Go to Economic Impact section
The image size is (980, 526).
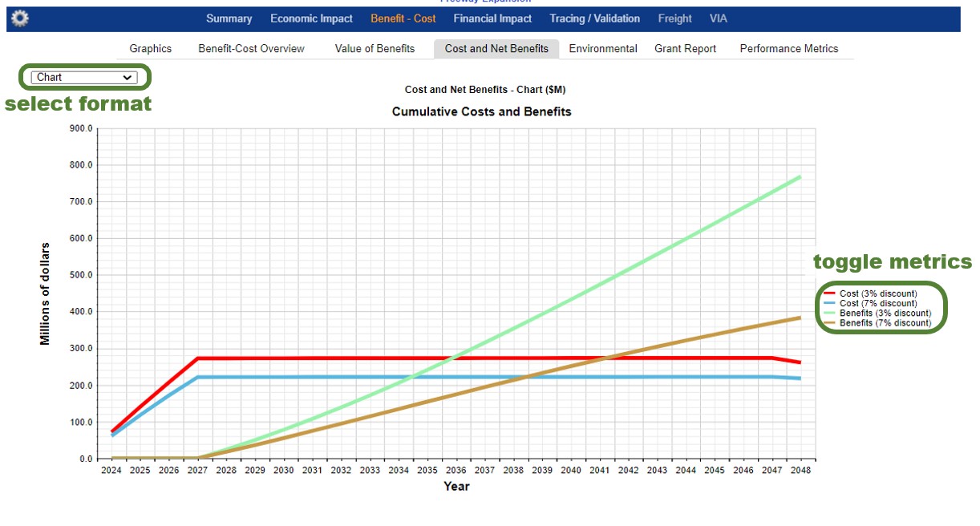311,18
